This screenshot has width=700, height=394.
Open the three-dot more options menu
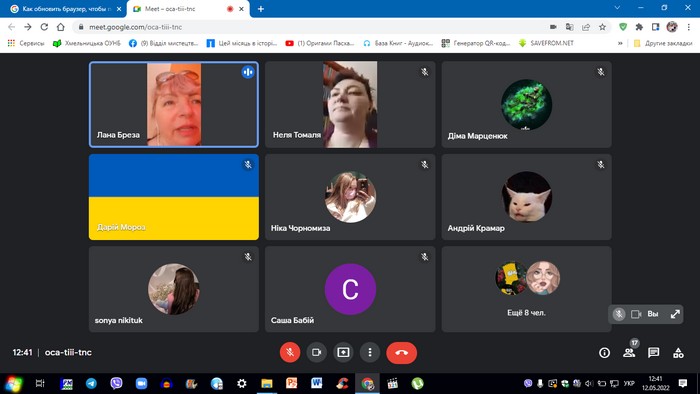pos(370,353)
